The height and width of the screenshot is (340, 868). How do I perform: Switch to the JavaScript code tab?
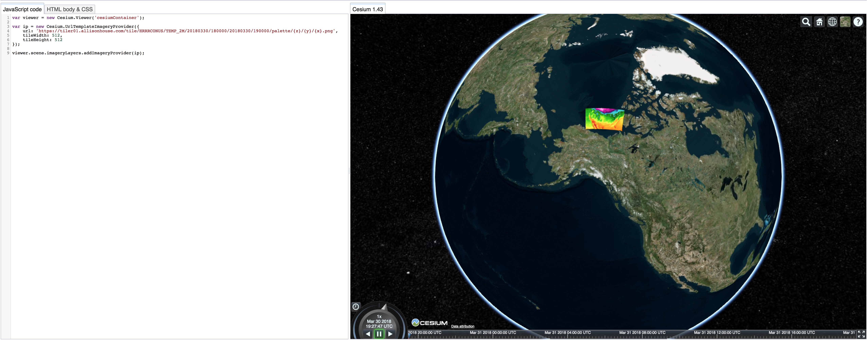[22, 9]
